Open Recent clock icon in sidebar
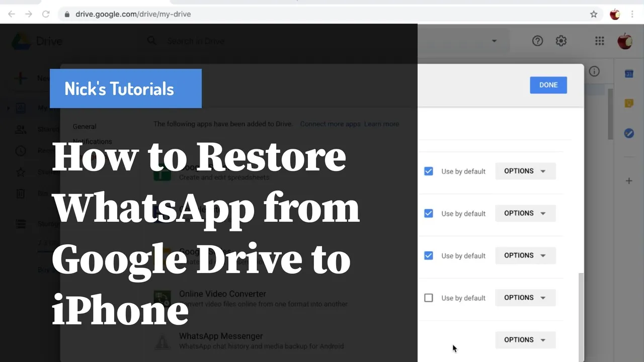 coord(21,151)
